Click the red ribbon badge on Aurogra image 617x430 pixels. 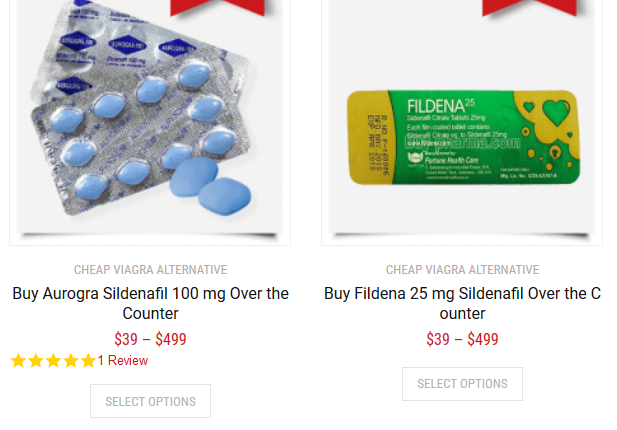click(x=217, y=8)
